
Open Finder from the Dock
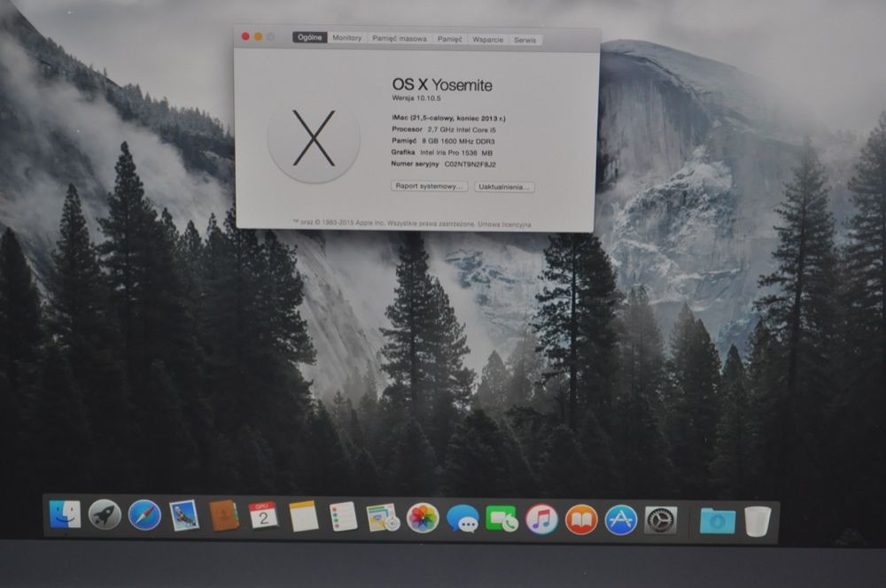[65, 514]
